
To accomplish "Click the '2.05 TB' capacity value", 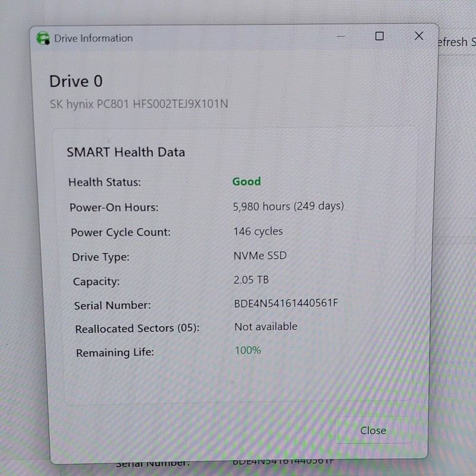I will (x=251, y=280).
